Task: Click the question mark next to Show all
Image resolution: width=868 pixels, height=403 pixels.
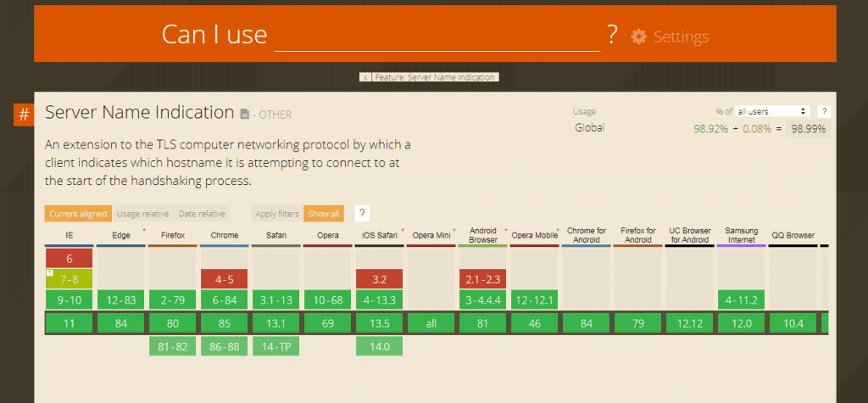Action: point(362,214)
